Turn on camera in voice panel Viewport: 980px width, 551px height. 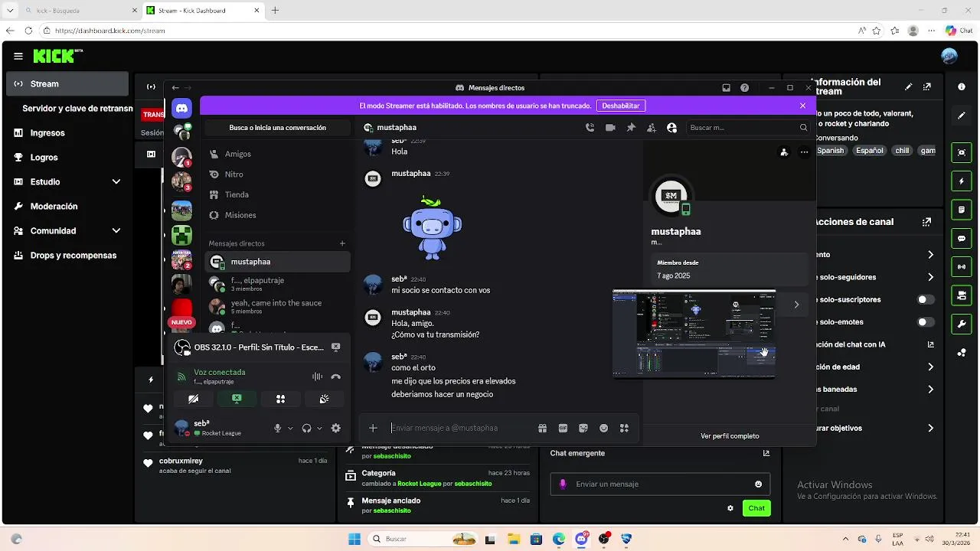click(x=194, y=399)
